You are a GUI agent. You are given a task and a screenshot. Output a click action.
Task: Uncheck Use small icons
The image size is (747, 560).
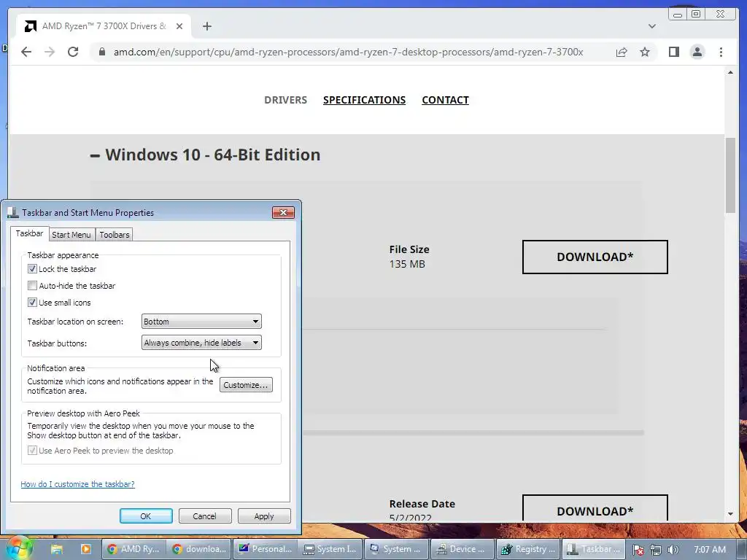(32, 303)
